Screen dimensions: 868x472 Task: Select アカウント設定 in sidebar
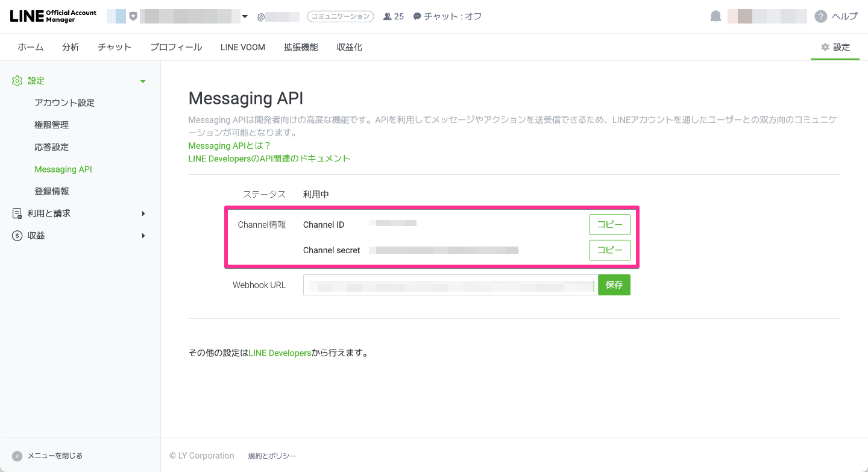(64, 103)
